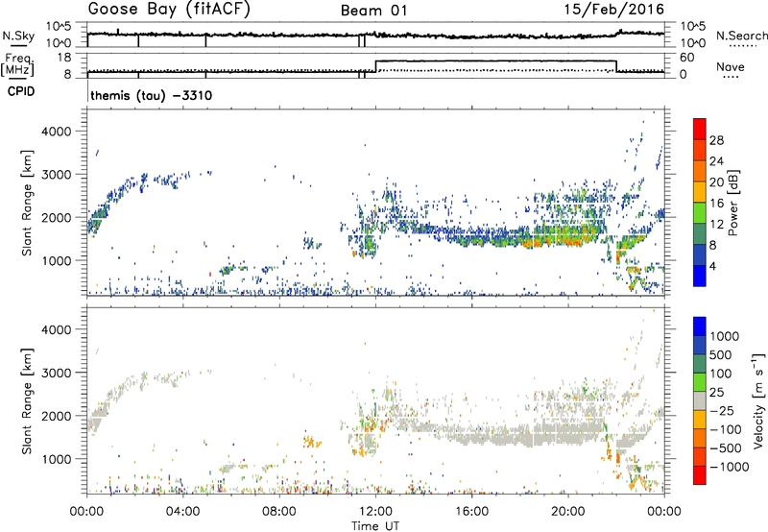Click "4000" on the power panel axis
The image size is (768, 532).
pos(57,131)
